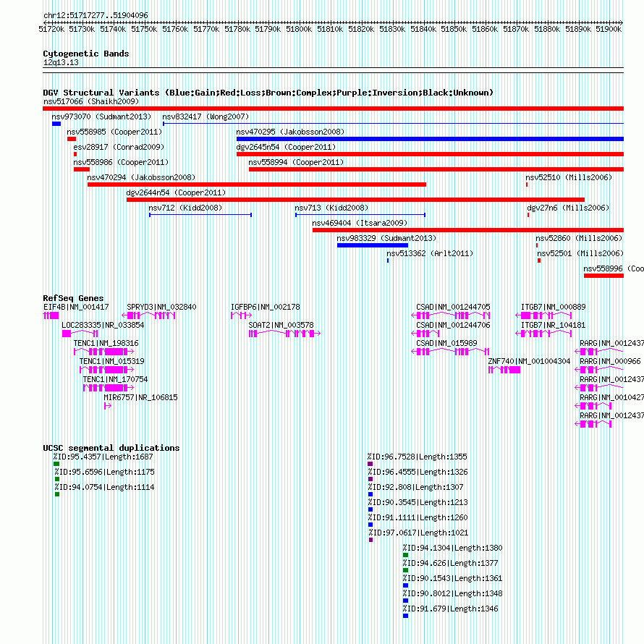
Task: Open dgv27n6 (Mills2006) variant
Action: tap(528, 215)
